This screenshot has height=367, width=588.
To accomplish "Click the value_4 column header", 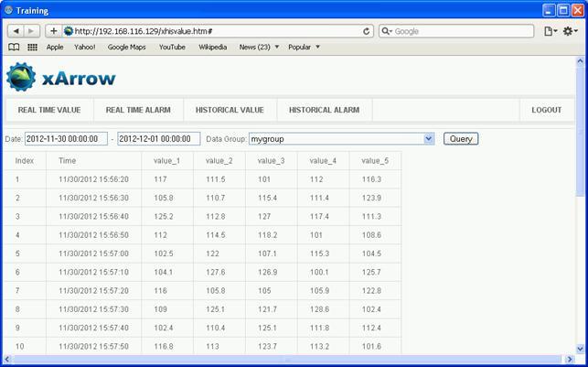I will tap(323, 160).
